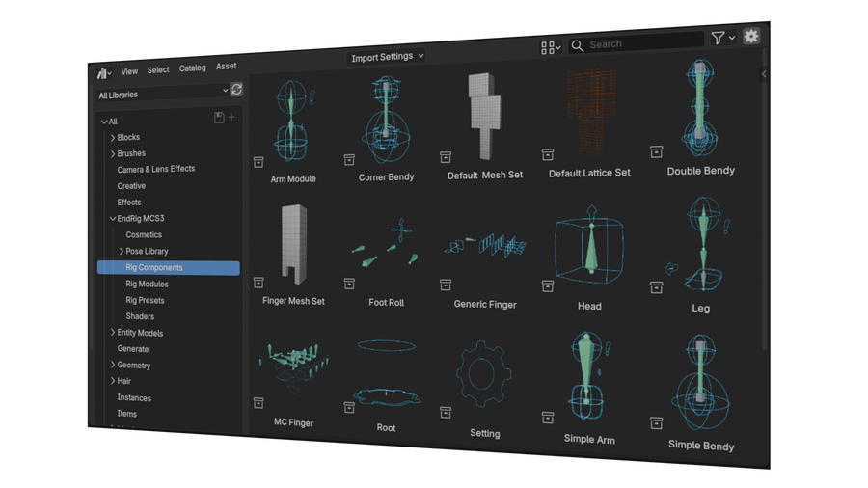Open the All Libraries dropdown

[x=162, y=95]
